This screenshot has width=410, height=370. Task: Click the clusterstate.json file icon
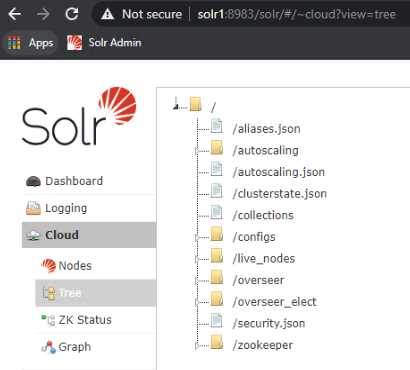coord(217,191)
